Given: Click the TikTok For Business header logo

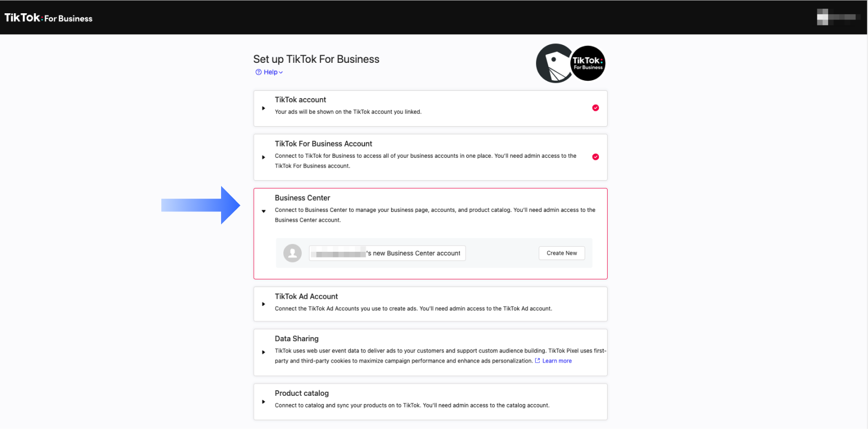Looking at the screenshot, I should (x=49, y=18).
